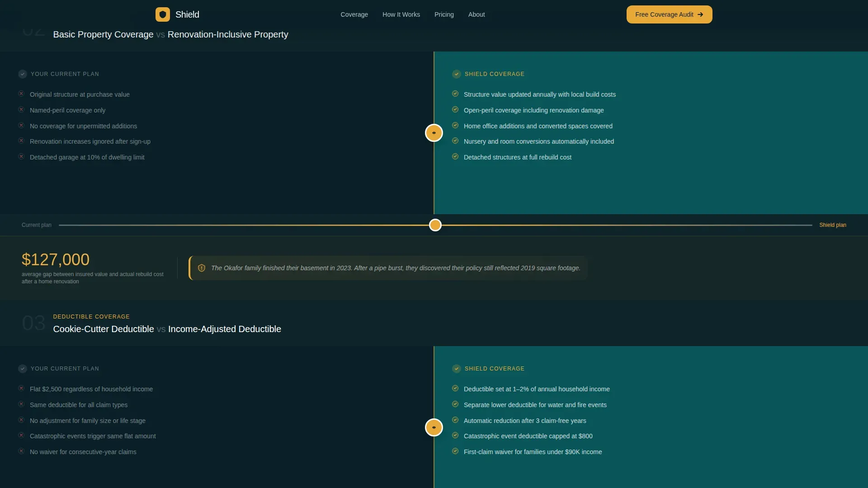The width and height of the screenshot is (868, 488).
Task: Click X icon for Named-peril coverage only
Action: pyautogui.click(x=21, y=110)
